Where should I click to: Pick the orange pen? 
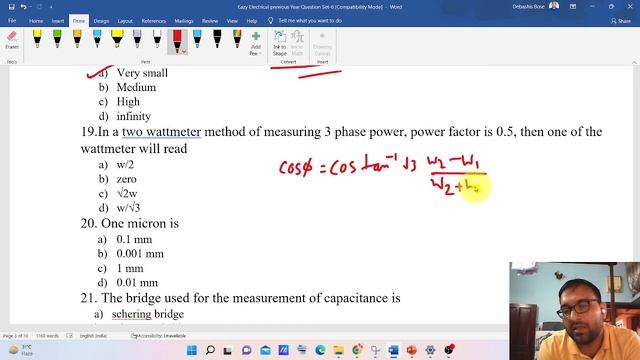77,39
